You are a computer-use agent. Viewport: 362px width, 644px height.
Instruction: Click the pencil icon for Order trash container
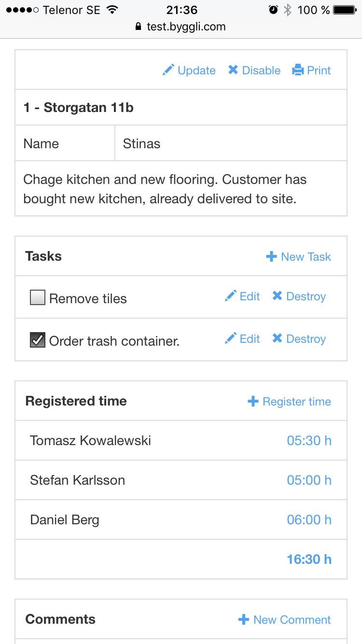click(231, 339)
